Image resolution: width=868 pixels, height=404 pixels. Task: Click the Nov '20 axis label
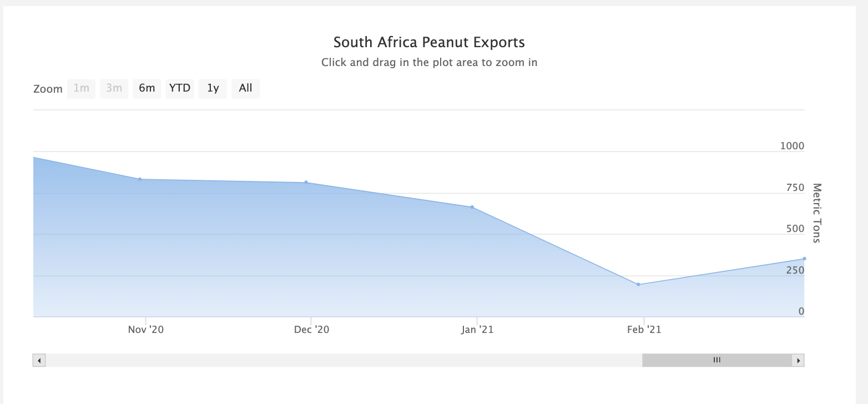(146, 330)
